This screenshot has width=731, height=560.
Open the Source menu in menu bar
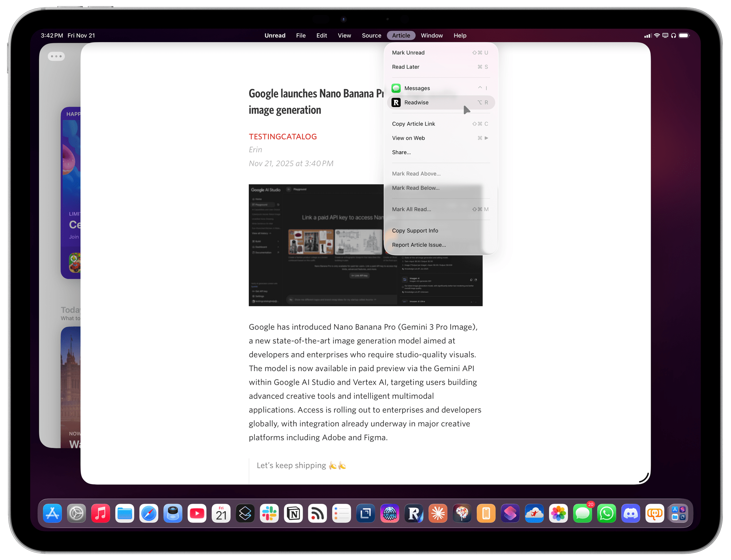click(x=371, y=36)
